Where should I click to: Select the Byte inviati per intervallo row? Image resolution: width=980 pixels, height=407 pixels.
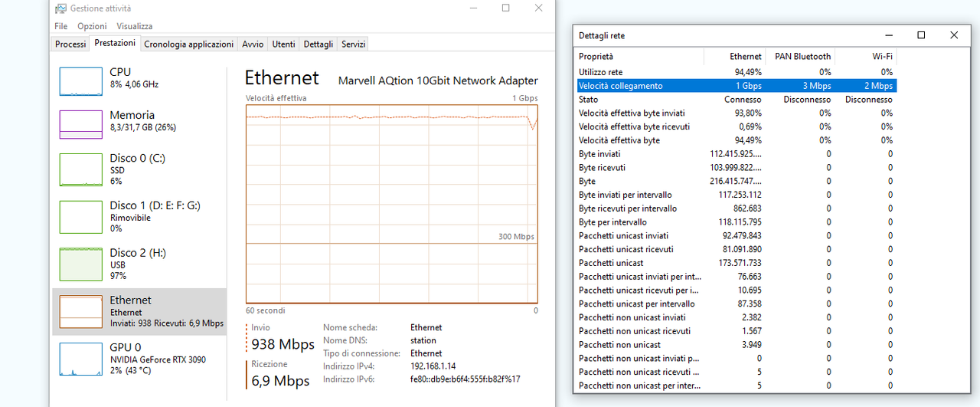736,195
